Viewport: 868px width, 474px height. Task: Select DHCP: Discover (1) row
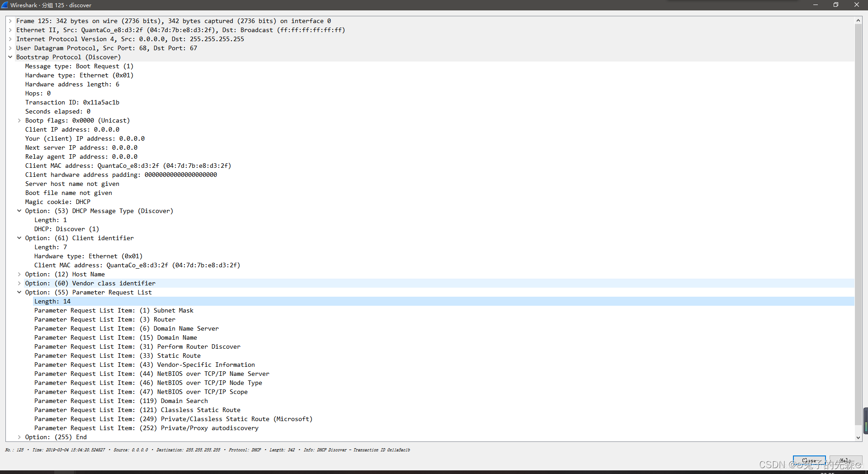click(67, 229)
